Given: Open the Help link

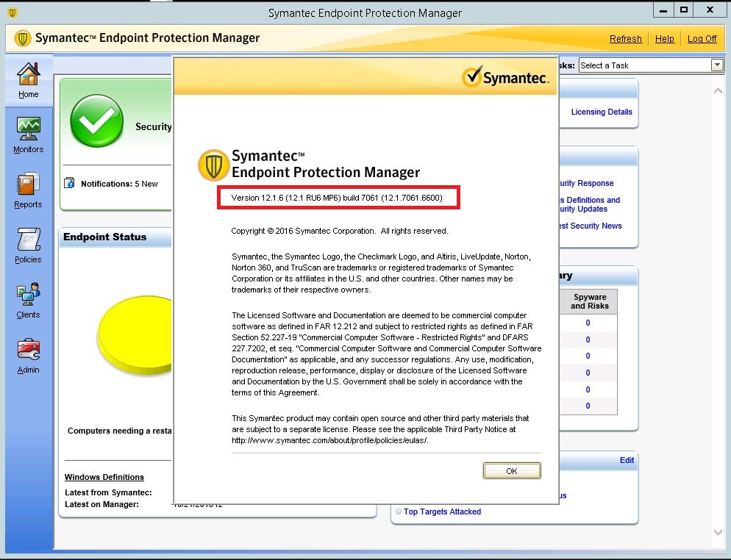Looking at the screenshot, I should point(664,39).
